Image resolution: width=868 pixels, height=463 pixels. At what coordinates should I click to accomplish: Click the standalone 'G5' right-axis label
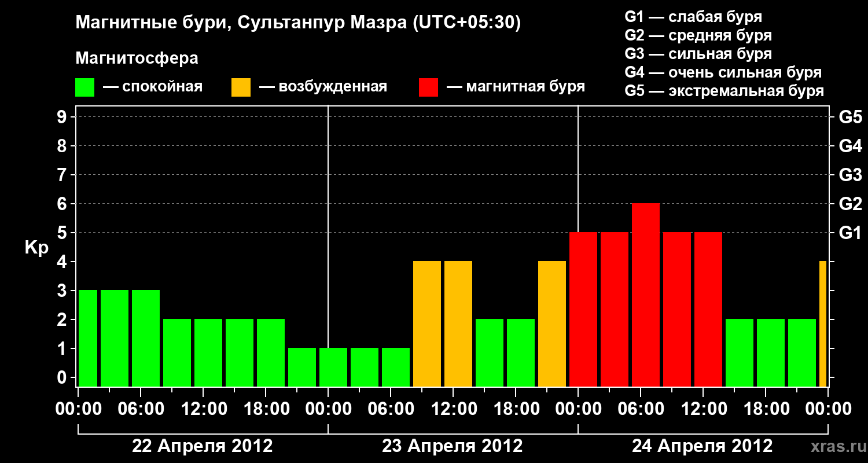click(x=850, y=117)
